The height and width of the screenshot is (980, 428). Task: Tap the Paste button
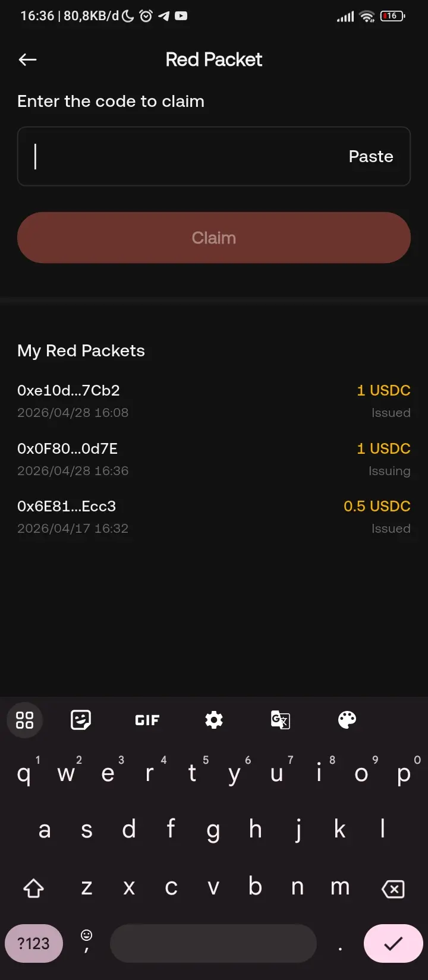click(371, 156)
